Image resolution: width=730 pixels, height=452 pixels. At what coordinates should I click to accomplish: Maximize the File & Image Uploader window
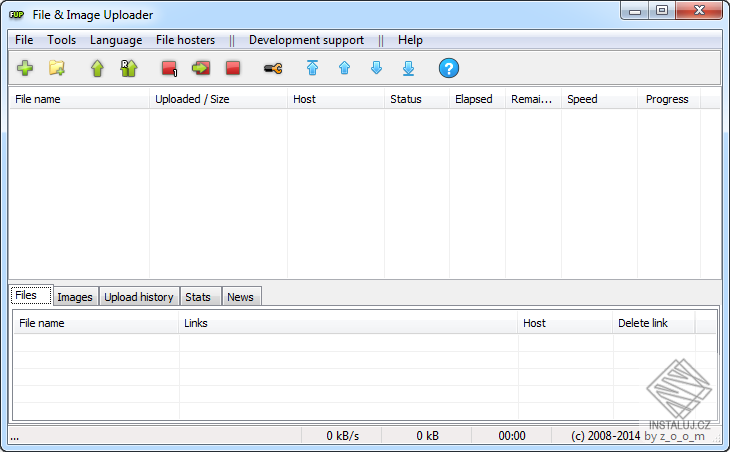tap(662, 11)
